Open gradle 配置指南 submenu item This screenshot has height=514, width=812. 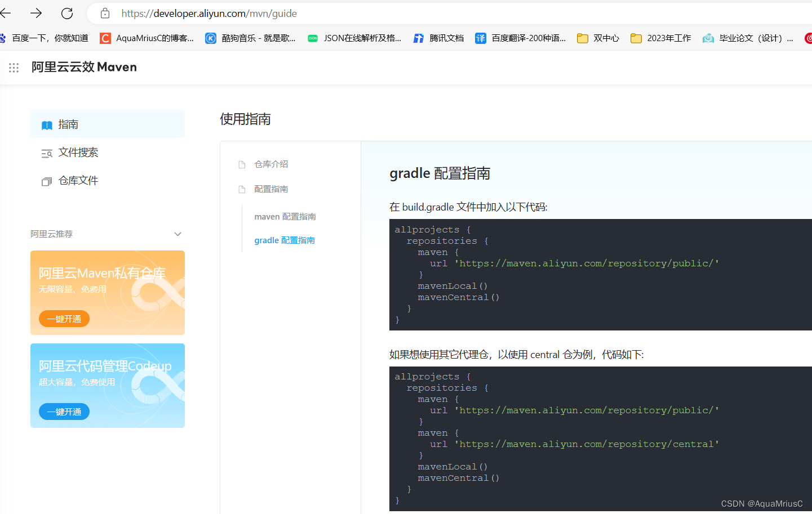(285, 240)
